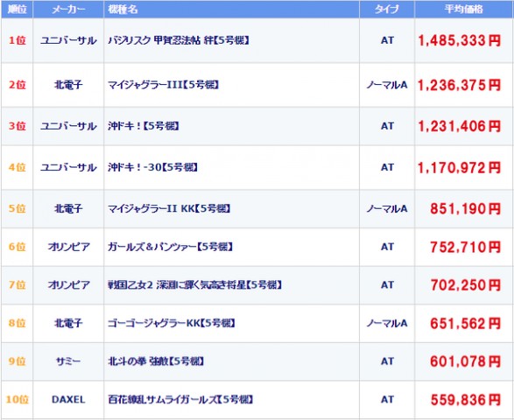Click ノーマルA type in 8位 row
Viewport: 514px width, 420px height.
pos(387,323)
